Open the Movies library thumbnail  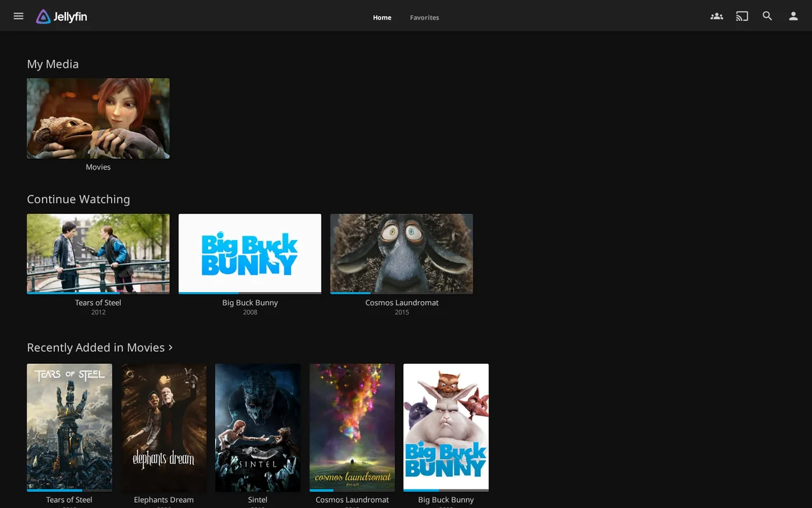[98, 118]
